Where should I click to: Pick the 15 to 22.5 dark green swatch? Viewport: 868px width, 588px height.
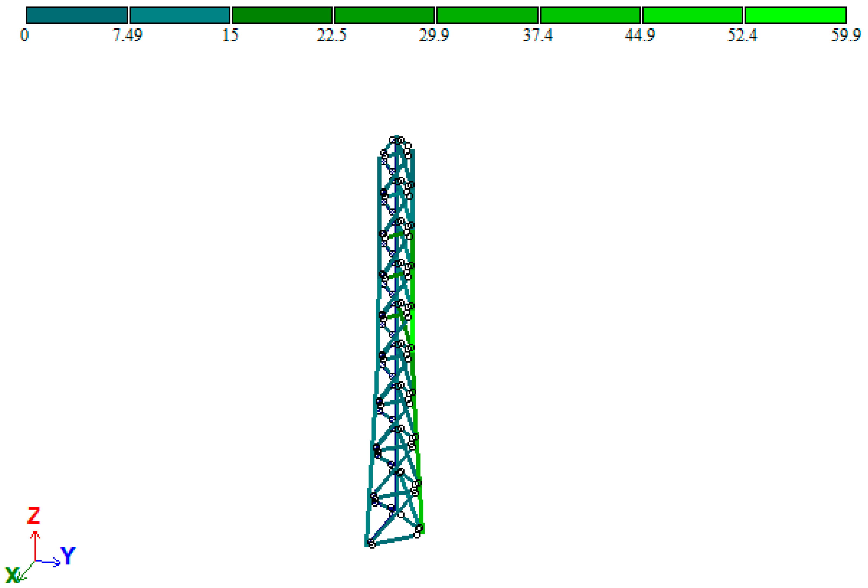click(x=282, y=15)
